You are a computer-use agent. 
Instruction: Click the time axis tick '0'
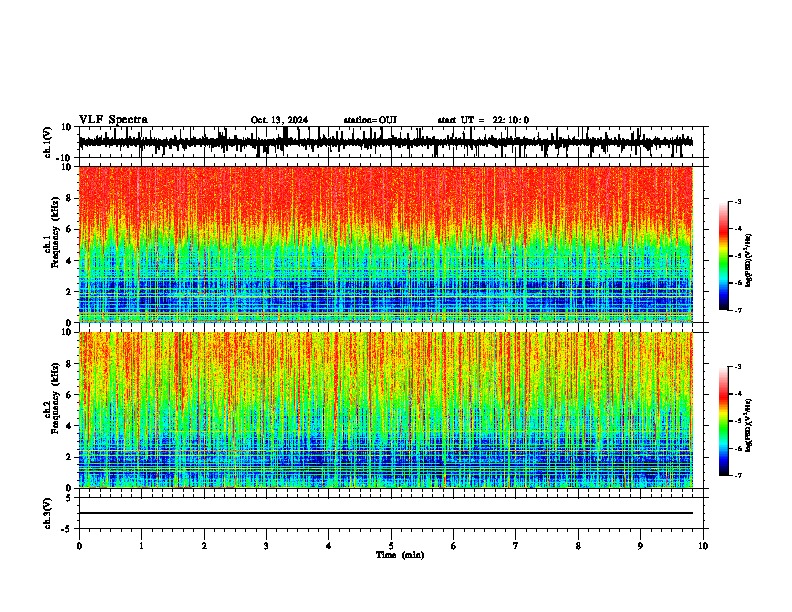click(79, 546)
